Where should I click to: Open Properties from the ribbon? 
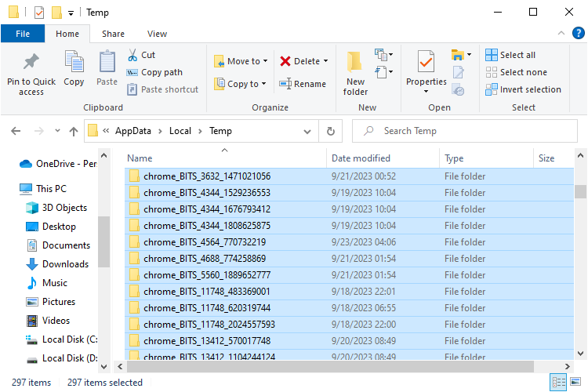click(x=426, y=63)
